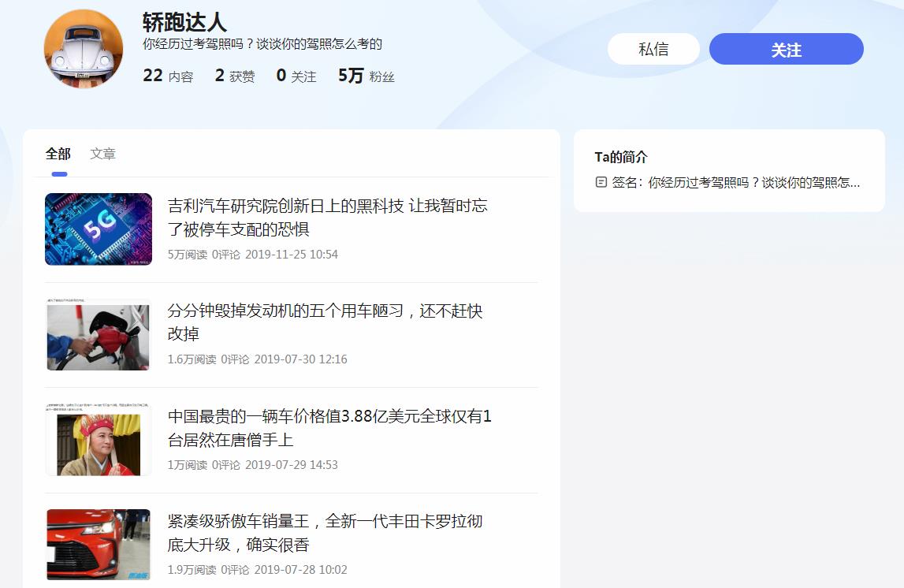Click the 2 获赞 count
This screenshot has height=588, width=904.
(x=235, y=76)
